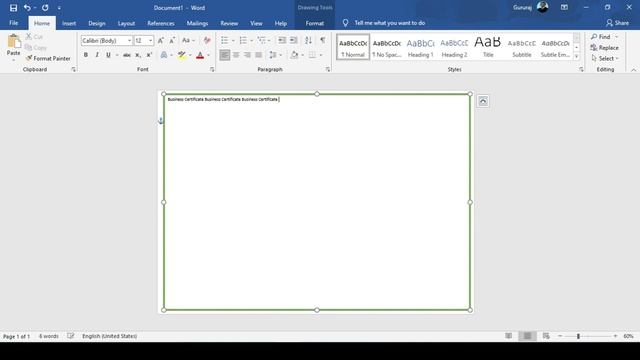Decrease paragraph indent
640x360 pixels.
click(282, 40)
